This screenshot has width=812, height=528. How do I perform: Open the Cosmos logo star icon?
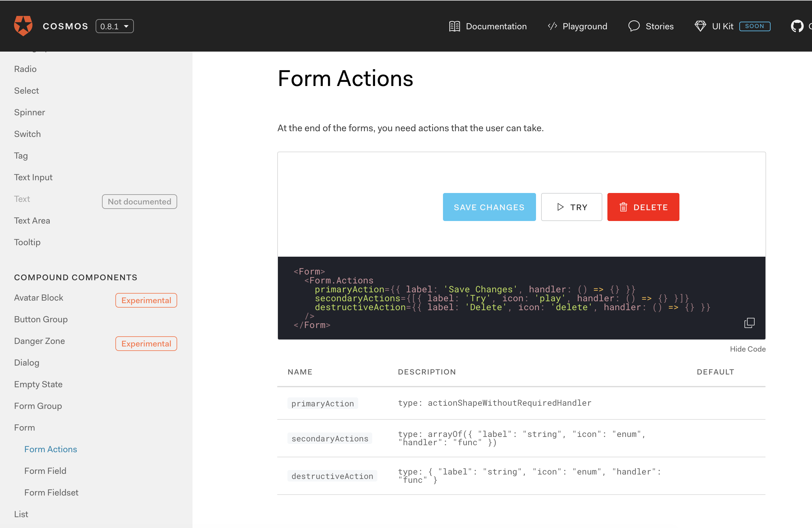click(x=23, y=25)
